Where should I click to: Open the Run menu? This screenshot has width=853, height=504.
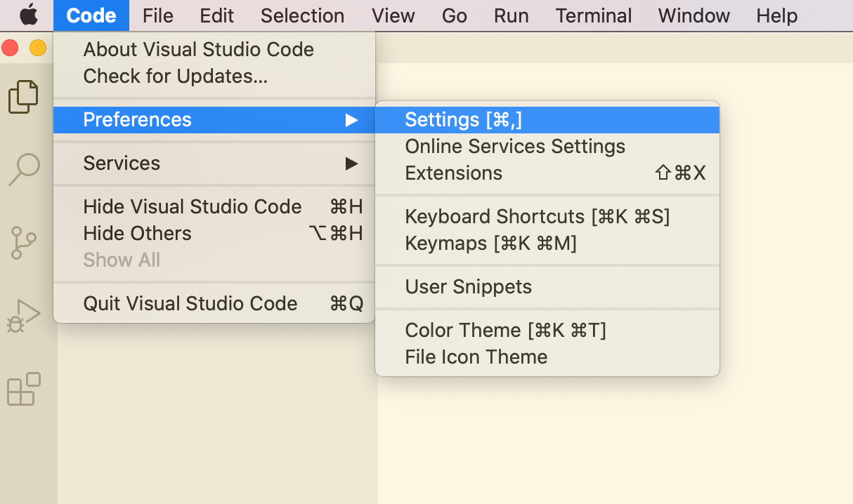(511, 15)
